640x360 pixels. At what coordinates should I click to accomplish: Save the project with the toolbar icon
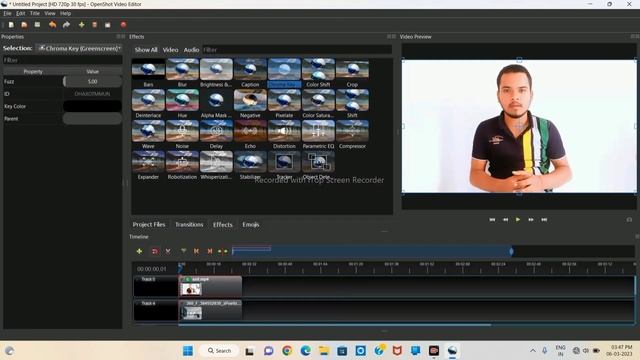click(x=38, y=25)
